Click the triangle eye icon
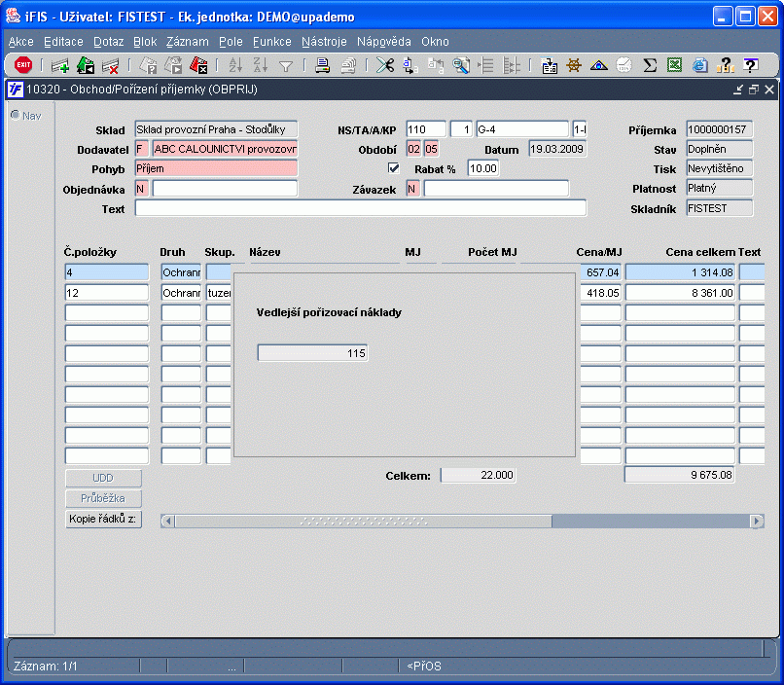Viewport: 784px width, 685px height. [599, 65]
